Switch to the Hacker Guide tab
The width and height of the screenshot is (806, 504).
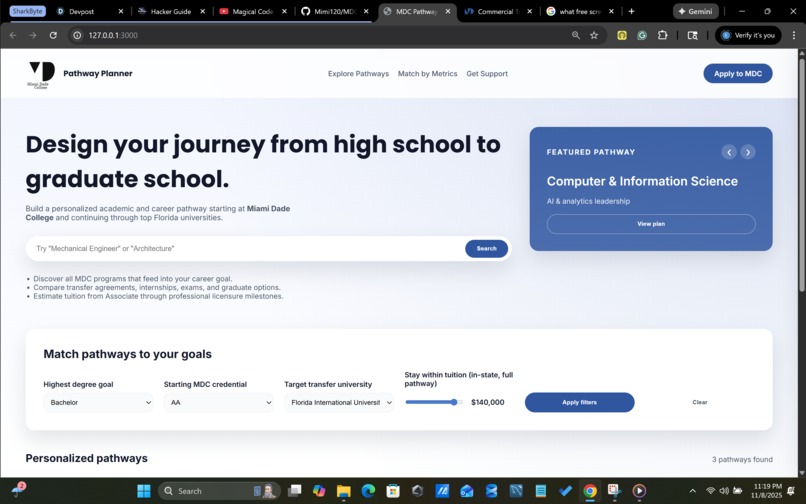[x=171, y=11]
